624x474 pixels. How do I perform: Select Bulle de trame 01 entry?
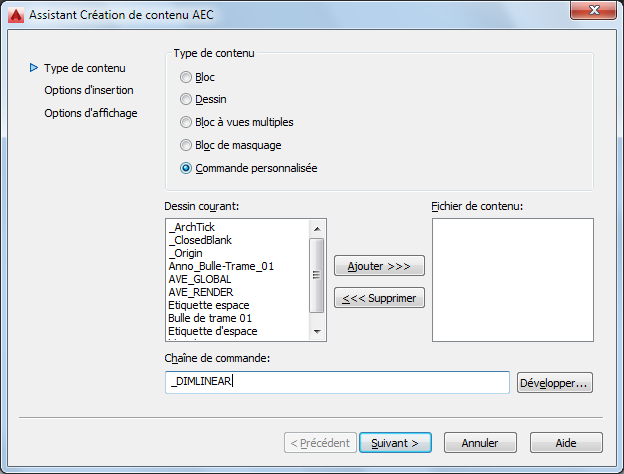pos(208,318)
